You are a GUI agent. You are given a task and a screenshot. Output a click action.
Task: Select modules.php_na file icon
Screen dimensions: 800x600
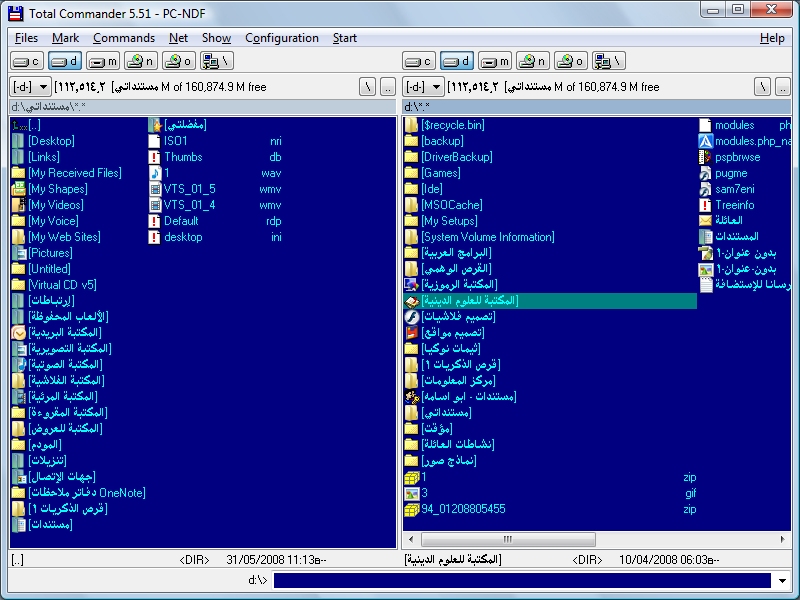tap(705, 141)
